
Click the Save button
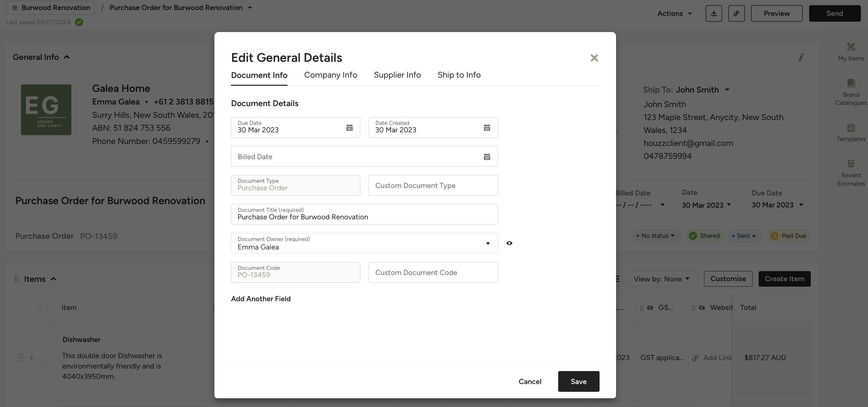(579, 381)
